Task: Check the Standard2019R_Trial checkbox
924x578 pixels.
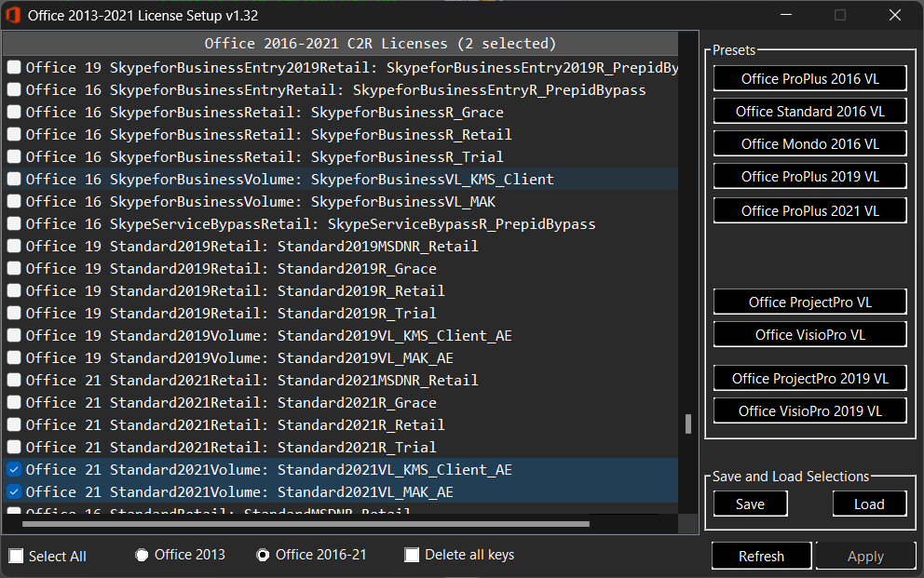Action: (x=14, y=313)
